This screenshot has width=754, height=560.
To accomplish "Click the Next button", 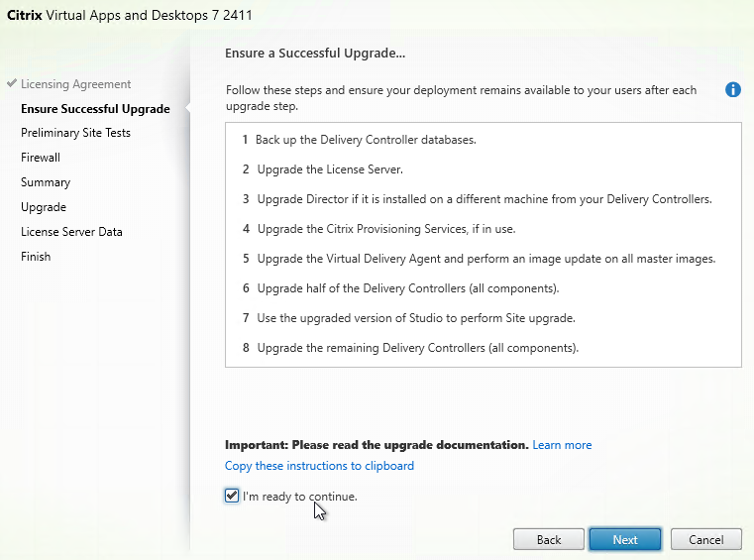I will [625, 540].
